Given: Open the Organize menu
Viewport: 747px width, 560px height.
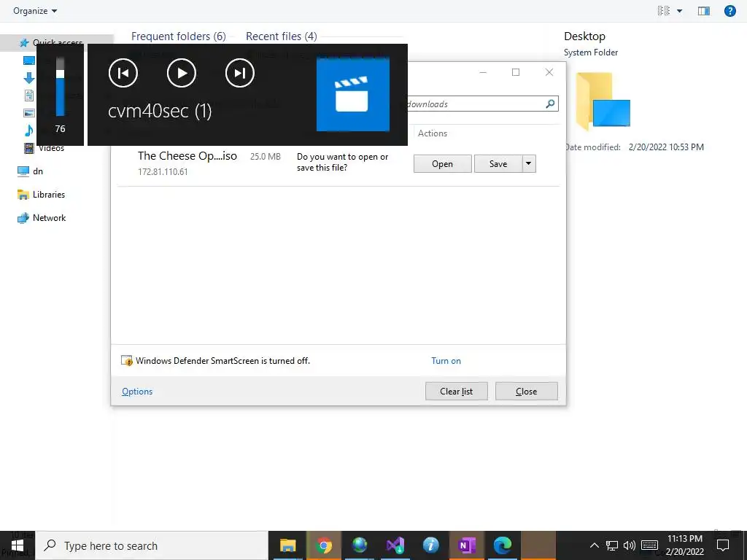Looking at the screenshot, I should [35, 10].
